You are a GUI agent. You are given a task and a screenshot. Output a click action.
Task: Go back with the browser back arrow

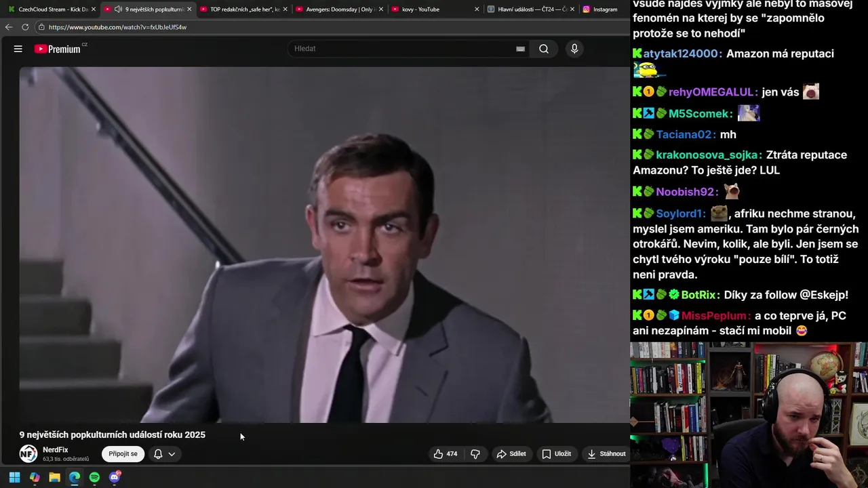pyautogui.click(x=8, y=27)
